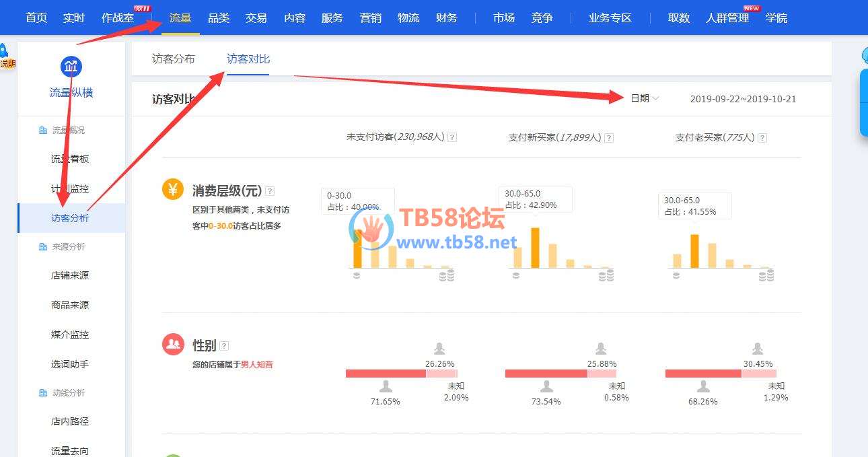Open 流量 in the top navigation
868x457 pixels.
coord(180,18)
